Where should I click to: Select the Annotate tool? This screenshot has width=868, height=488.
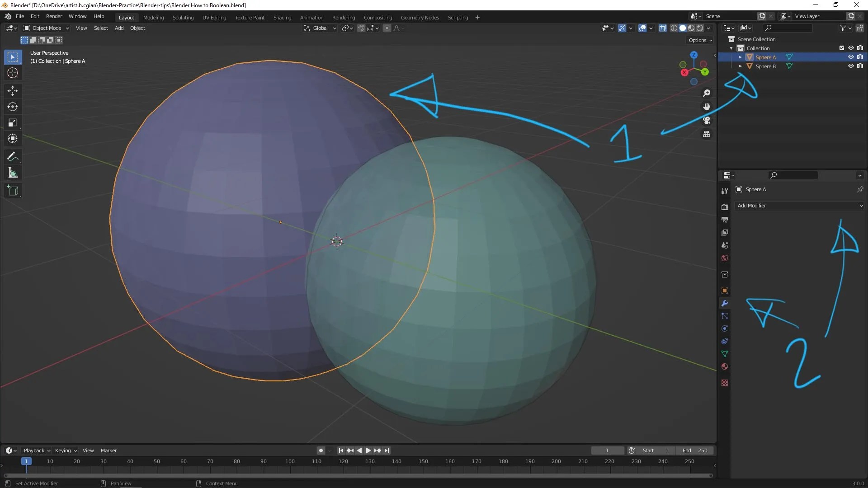pos(13,156)
